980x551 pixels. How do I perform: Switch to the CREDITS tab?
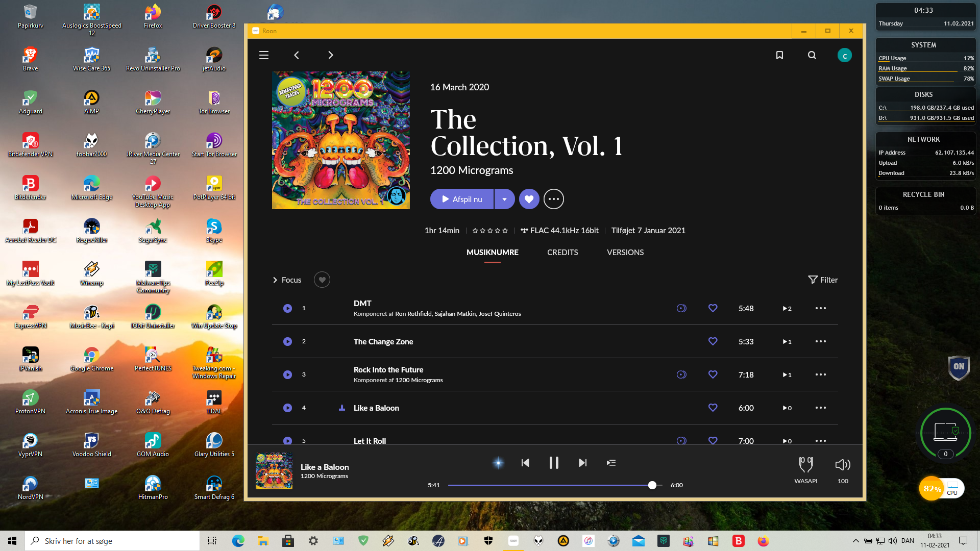(562, 252)
